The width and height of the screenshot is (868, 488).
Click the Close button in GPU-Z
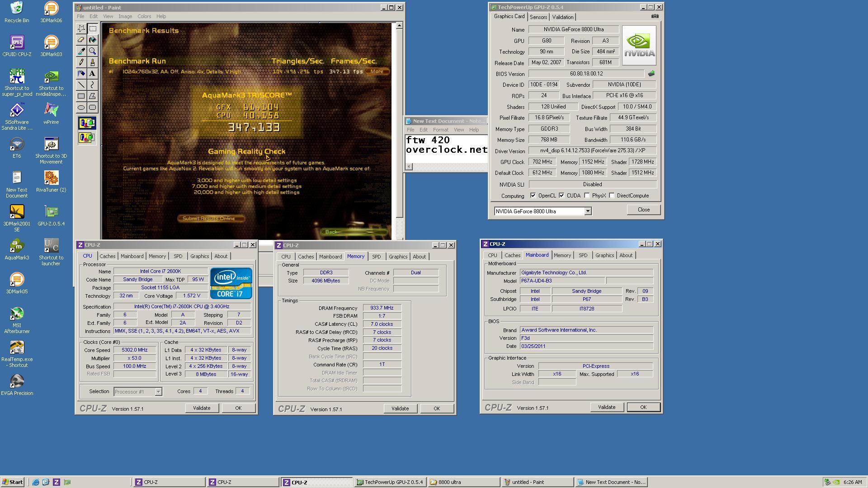(x=643, y=210)
